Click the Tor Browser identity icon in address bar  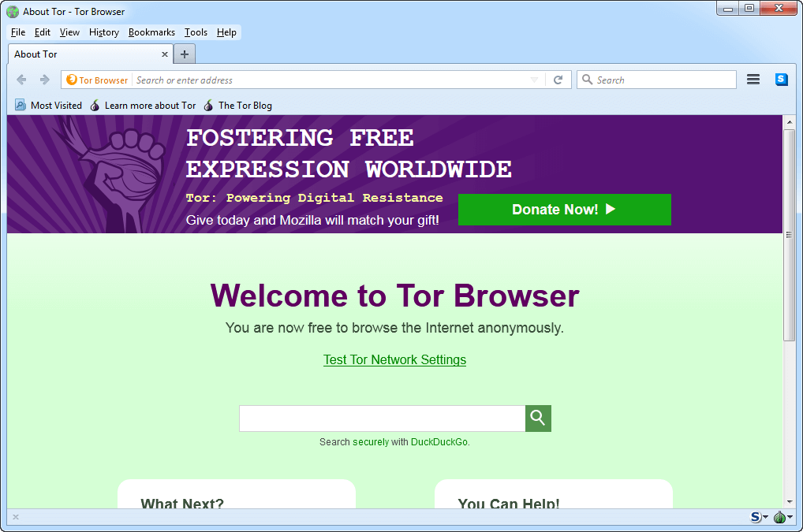pos(72,80)
